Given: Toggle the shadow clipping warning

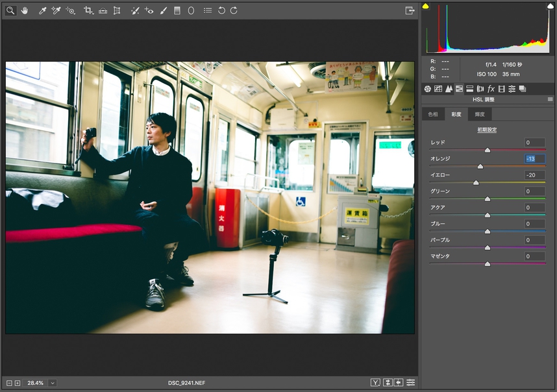Looking at the screenshot, I should 426,6.
